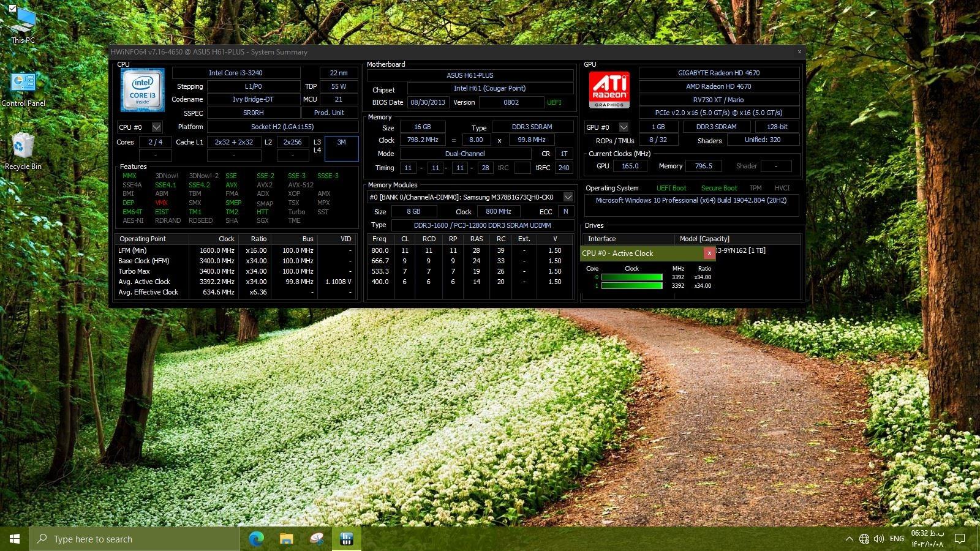980x551 pixels.
Task: Click the Intel Core i3 logo
Action: click(x=143, y=90)
